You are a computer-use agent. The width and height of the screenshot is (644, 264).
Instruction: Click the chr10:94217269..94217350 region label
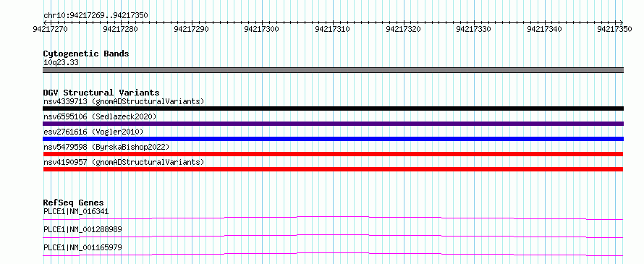(96, 15)
